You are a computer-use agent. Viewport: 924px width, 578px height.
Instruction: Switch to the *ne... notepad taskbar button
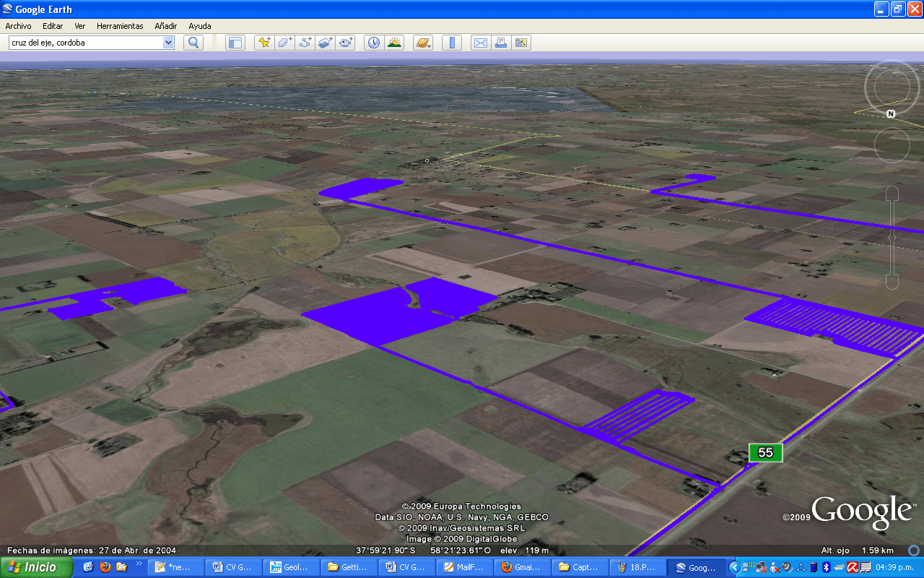[175, 567]
